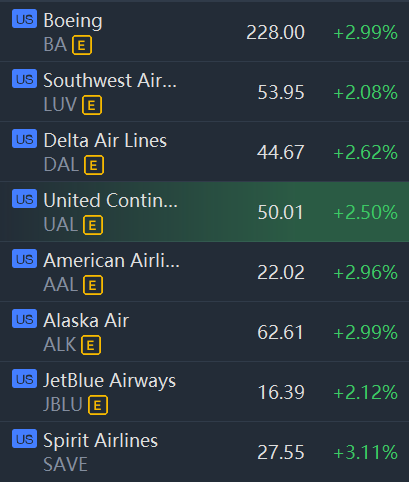
Task: Open American Airli... stock details
Action: (204, 272)
